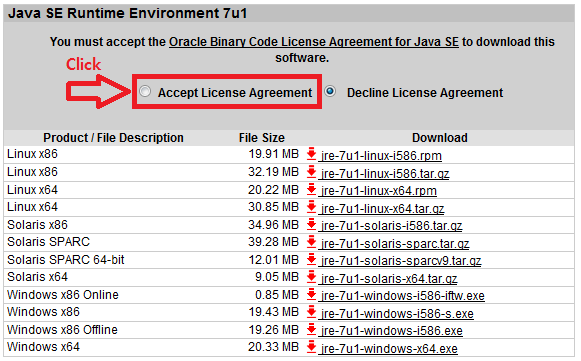Screen dimensions: 581x361
Task: Click the 30.85 MB file size value
Action: [273, 207]
